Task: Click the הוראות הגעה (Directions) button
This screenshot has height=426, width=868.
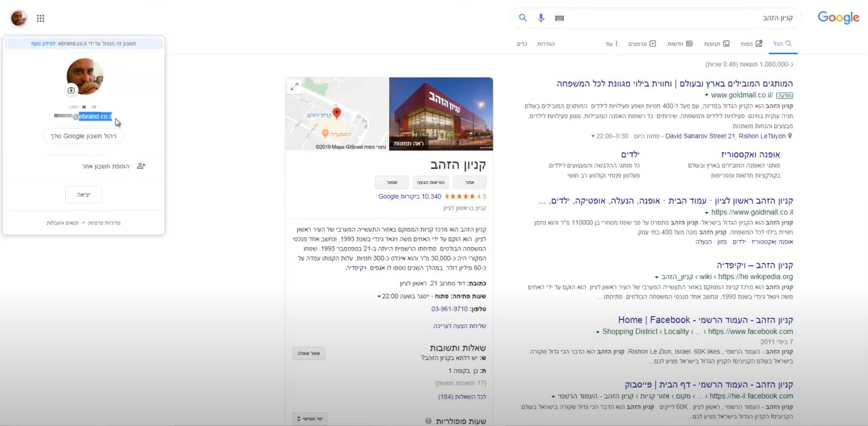Action: coord(431,182)
